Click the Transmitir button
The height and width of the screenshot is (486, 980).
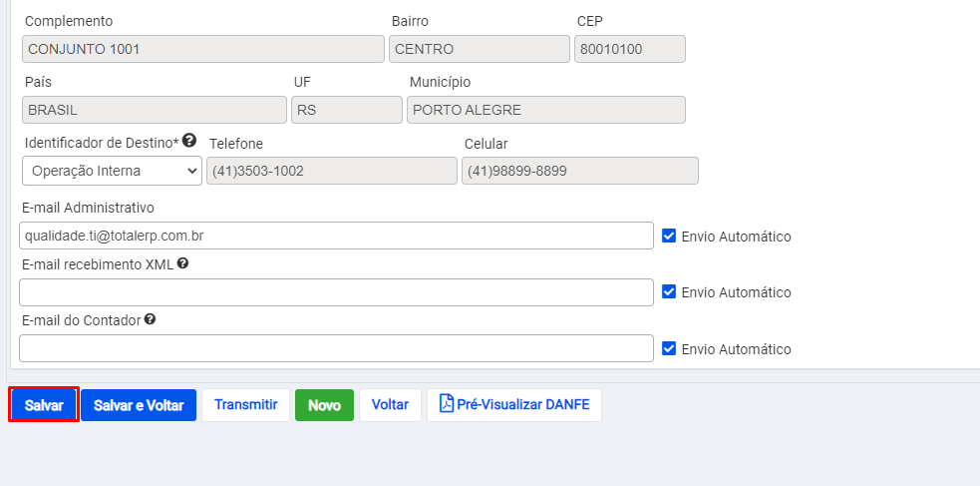[x=245, y=405]
